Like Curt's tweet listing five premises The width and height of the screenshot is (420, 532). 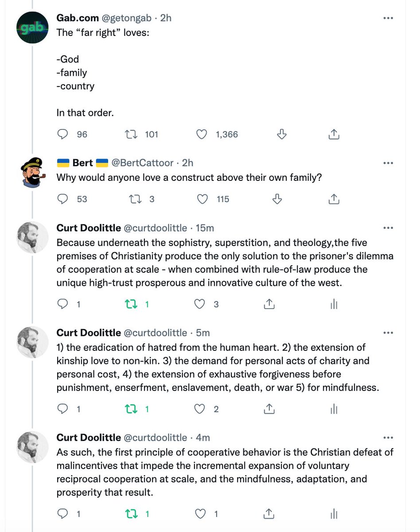tap(200, 409)
